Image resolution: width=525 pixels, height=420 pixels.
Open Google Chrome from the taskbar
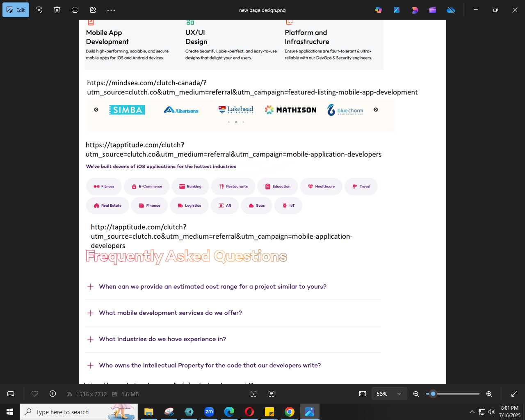point(290,412)
